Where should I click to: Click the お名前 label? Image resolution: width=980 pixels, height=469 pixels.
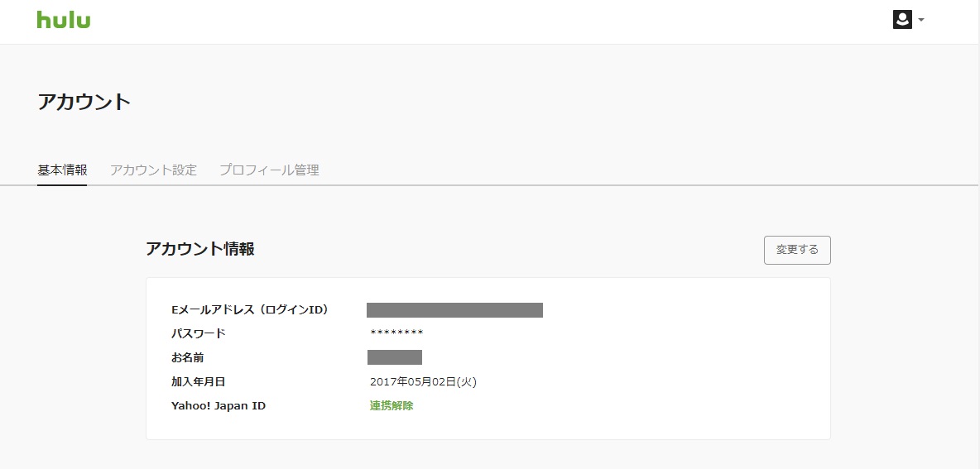tap(188, 358)
